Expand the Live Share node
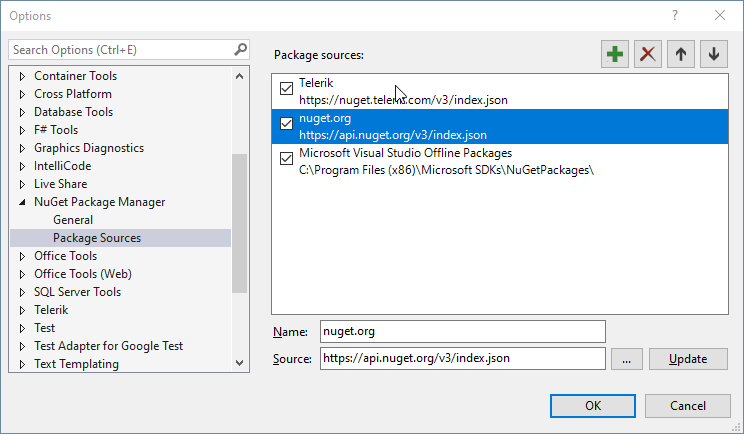 (22, 184)
